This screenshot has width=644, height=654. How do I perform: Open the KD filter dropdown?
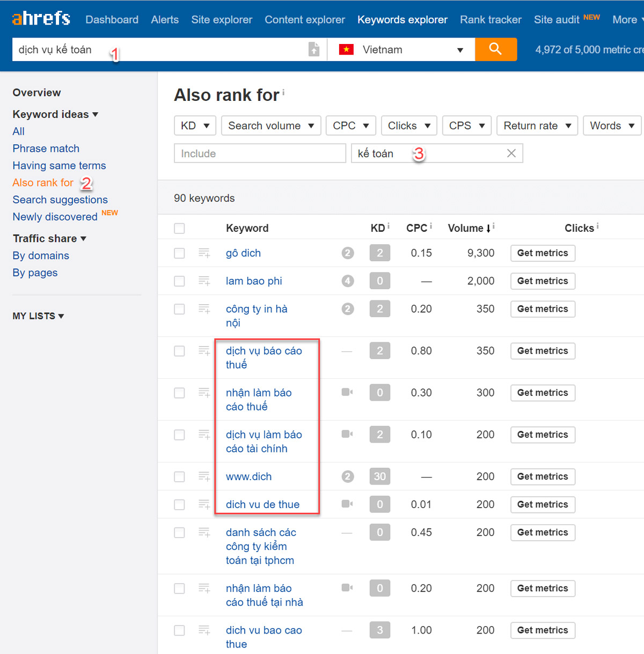pyautogui.click(x=195, y=126)
